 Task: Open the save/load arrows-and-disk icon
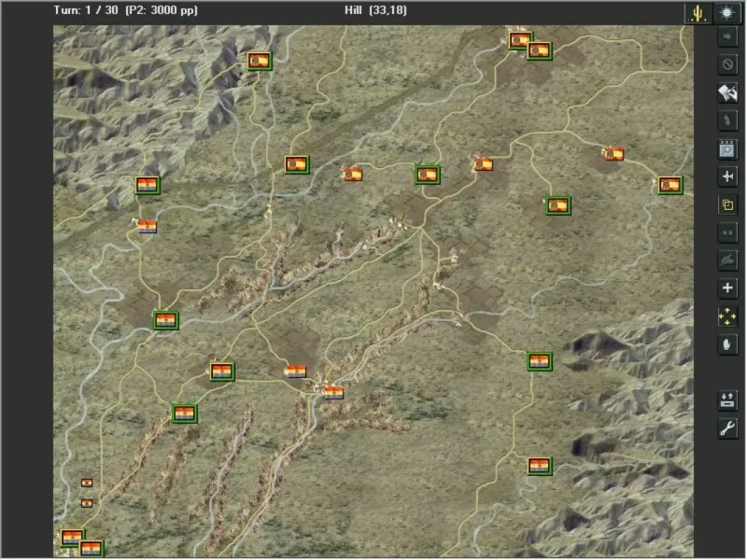(x=727, y=400)
